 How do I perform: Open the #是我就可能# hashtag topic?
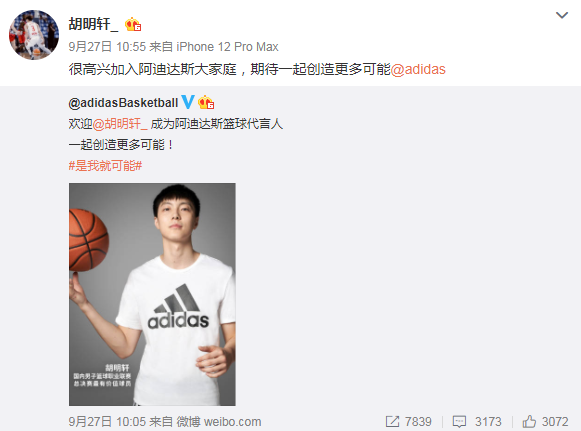[105, 166]
